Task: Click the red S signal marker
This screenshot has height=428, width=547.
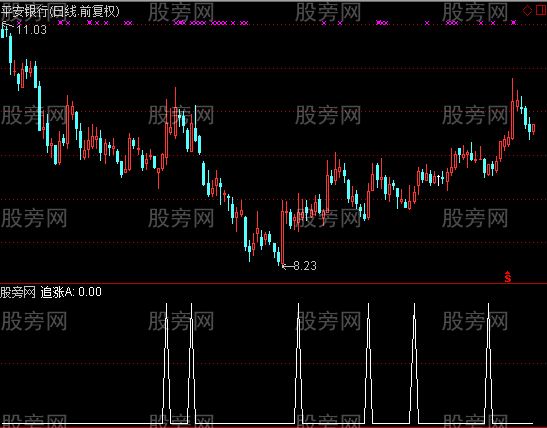Action: [x=508, y=276]
